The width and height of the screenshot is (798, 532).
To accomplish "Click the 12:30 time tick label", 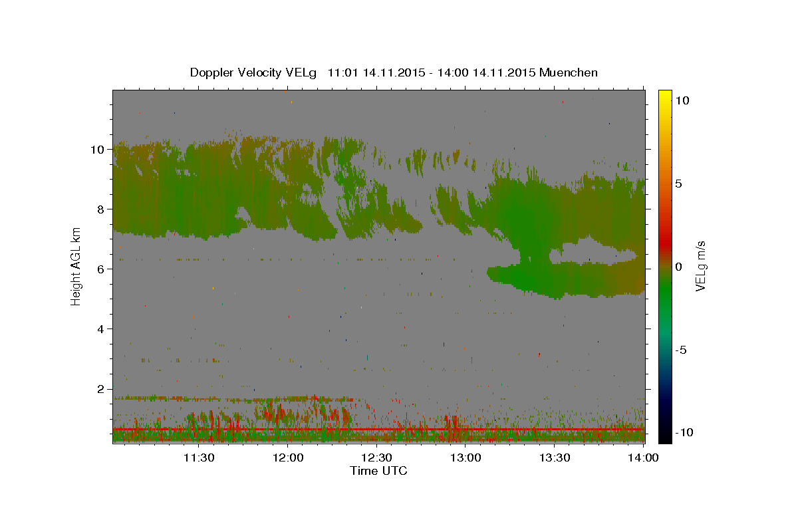I will click(377, 458).
